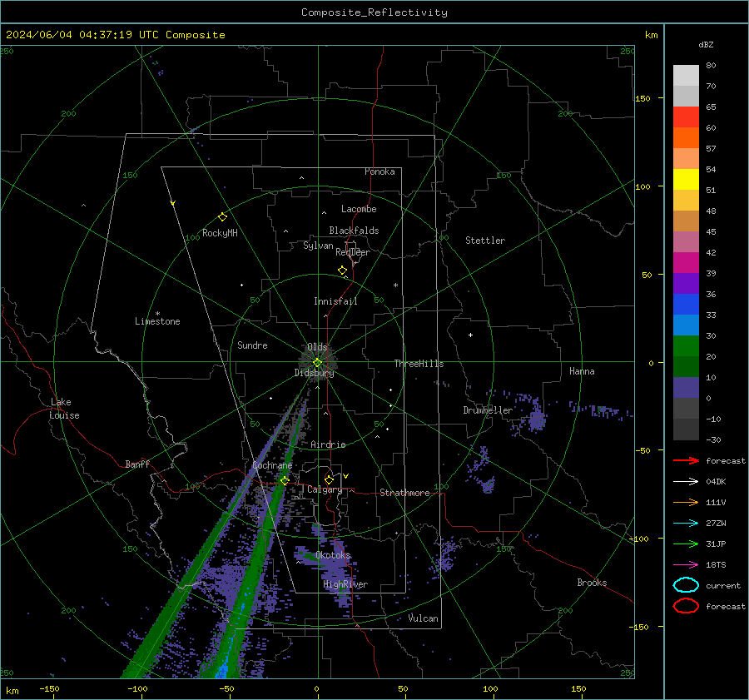Click the Composite_Reflectivity title text
The height and width of the screenshot is (700, 749).
pos(374,12)
